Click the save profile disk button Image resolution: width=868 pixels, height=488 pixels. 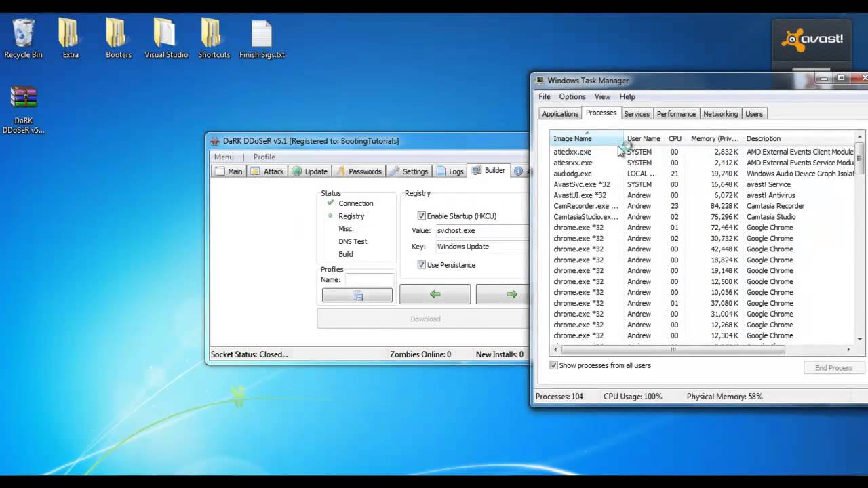click(x=357, y=296)
